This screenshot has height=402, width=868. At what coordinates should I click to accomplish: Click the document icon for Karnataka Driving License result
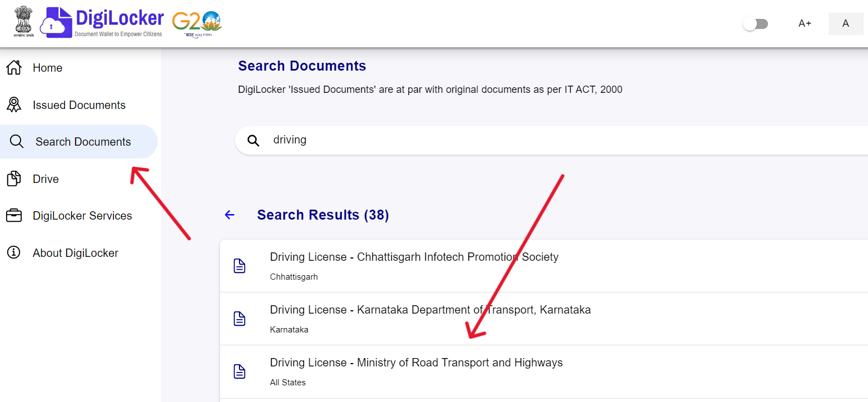click(240, 318)
